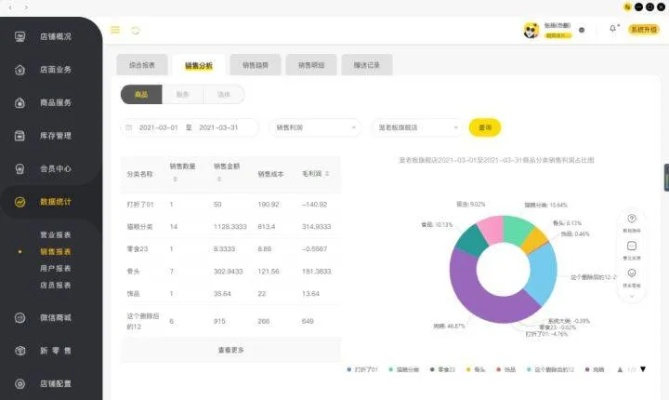The width and height of the screenshot is (669, 400).
Task: Toggle 零食23 legend item
Action: pyautogui.click(x=442, y=370)
